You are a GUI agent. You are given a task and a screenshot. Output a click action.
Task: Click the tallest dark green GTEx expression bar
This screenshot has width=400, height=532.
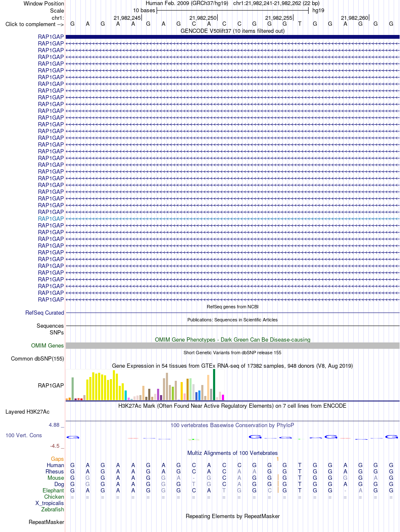click(x=214, y=384)
